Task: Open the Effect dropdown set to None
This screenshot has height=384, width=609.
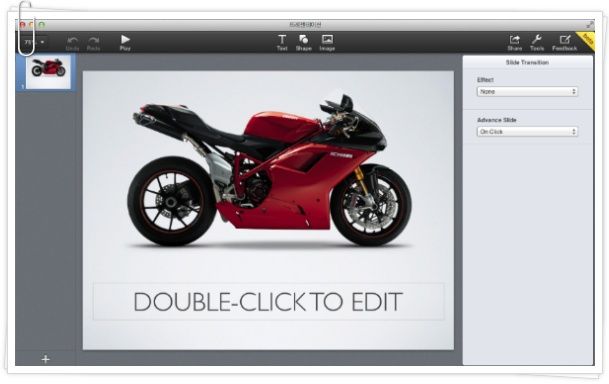Action: coord(527,92)
